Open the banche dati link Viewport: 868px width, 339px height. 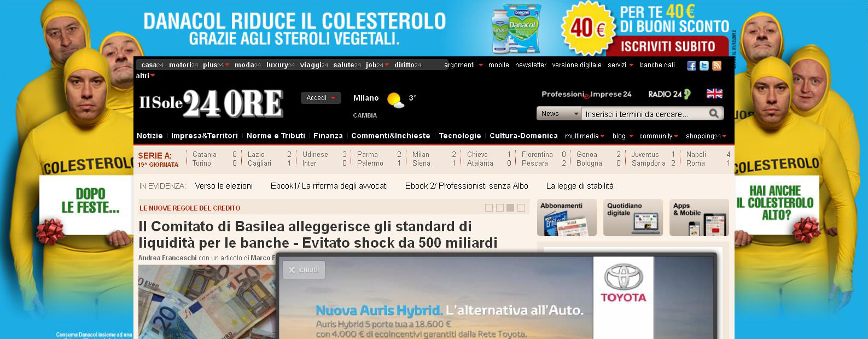click(657, 65)
